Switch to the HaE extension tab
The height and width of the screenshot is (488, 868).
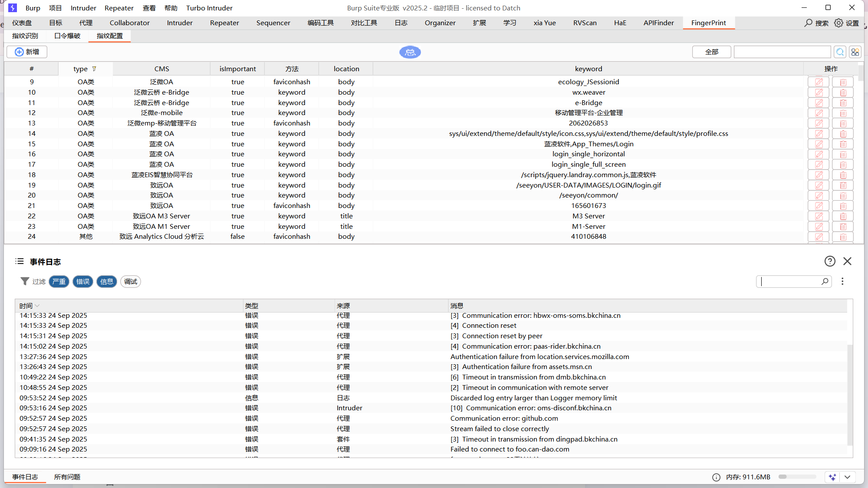(620, 23)
